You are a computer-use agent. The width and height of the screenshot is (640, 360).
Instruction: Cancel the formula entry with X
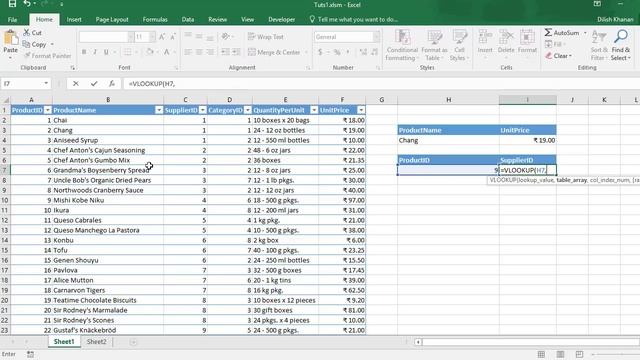point(76,83)
